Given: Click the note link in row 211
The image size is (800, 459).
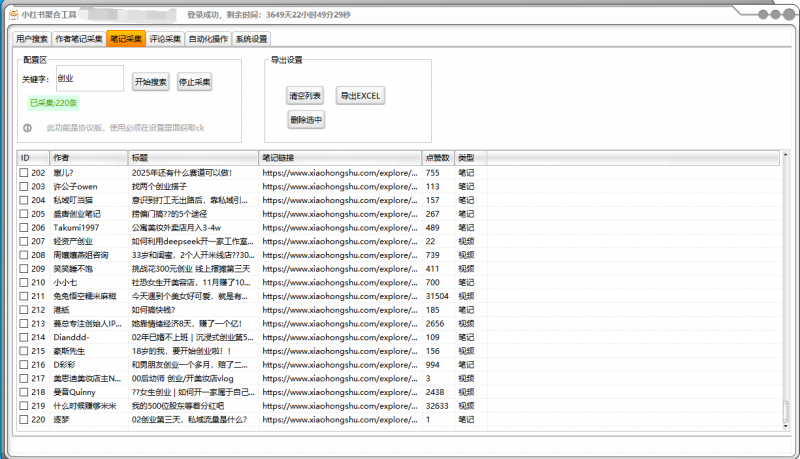Looking at the screenshot, I should (x=340, y=296).
